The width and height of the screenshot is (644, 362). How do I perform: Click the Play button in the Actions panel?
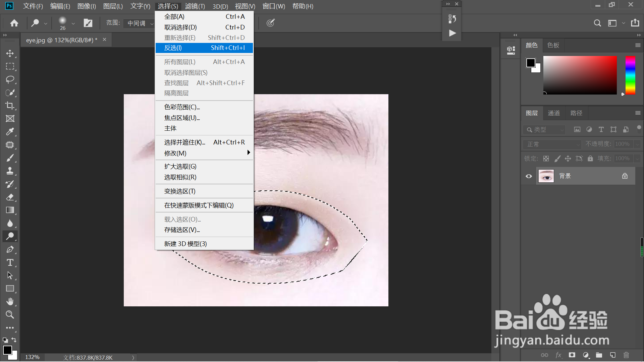pos(452,33)
